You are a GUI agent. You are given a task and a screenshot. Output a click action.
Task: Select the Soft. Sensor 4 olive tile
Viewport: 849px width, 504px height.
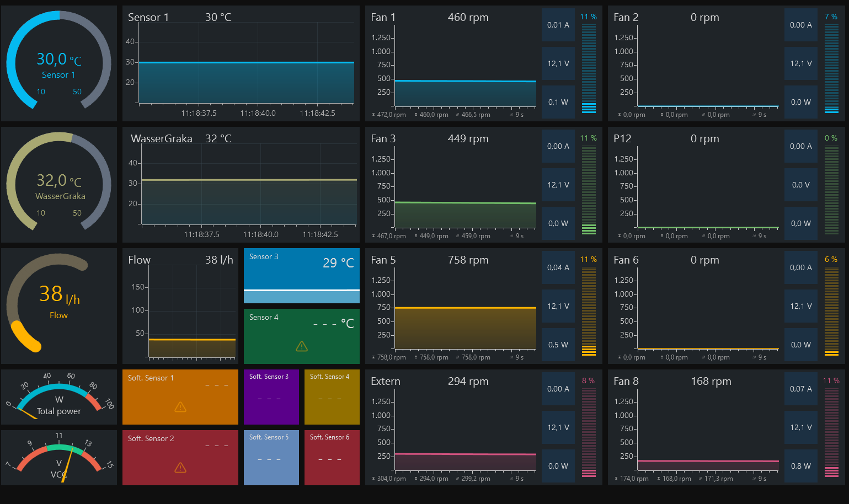[x=332, y=397]
